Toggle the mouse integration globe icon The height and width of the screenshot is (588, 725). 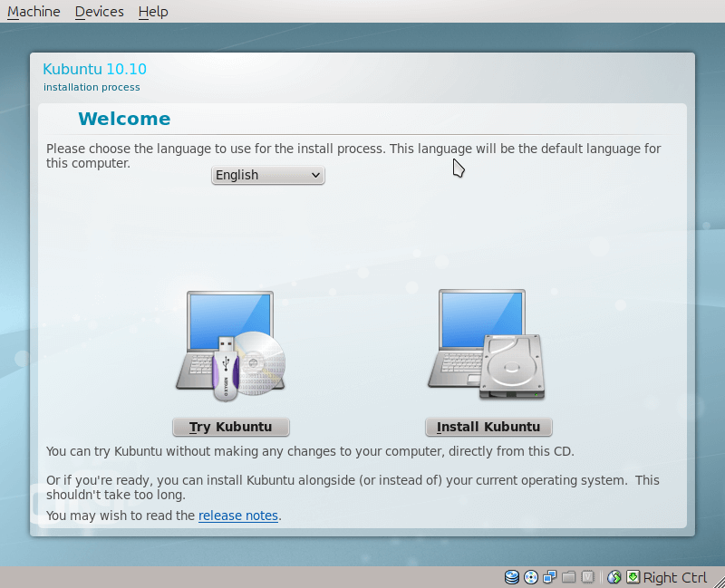(614, 577)
